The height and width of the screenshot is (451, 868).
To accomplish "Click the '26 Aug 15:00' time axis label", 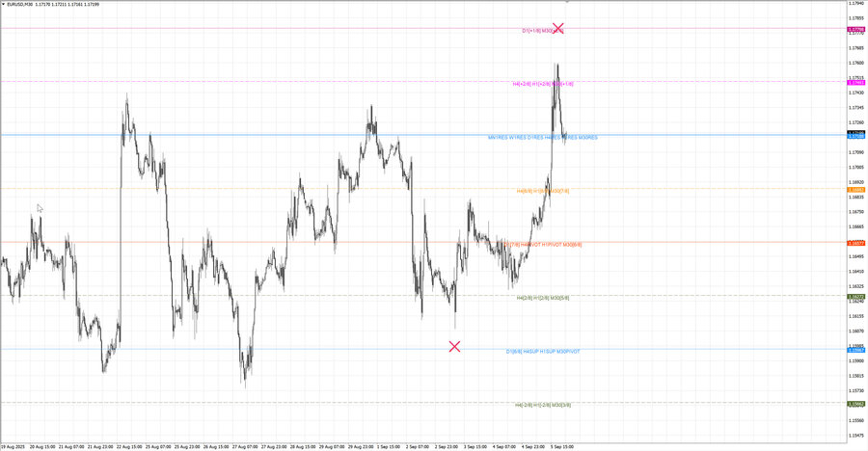I will coord(216,446).
